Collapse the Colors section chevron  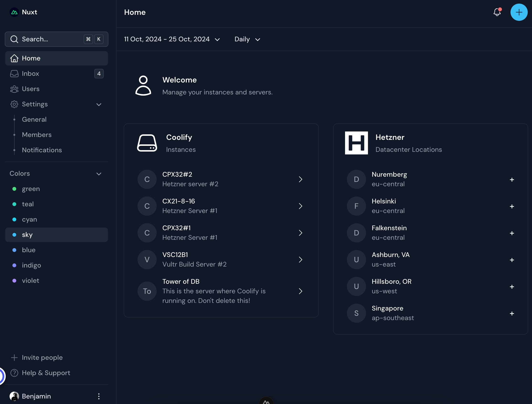[99, 174]
